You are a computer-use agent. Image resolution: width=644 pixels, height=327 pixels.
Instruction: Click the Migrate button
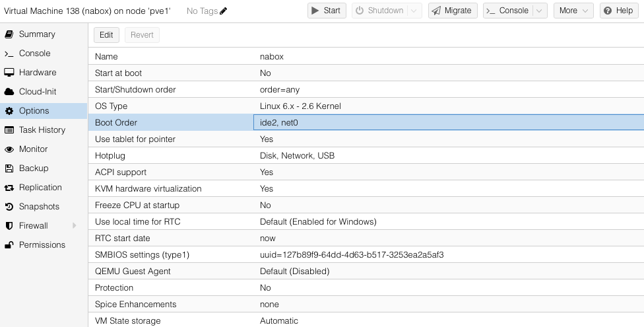coord(453,11)
